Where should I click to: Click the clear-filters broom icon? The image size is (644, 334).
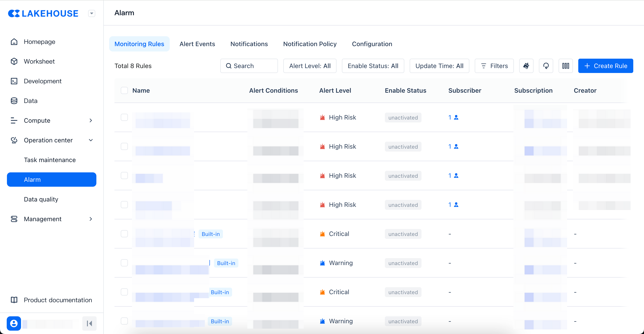[x=526, y=66]
